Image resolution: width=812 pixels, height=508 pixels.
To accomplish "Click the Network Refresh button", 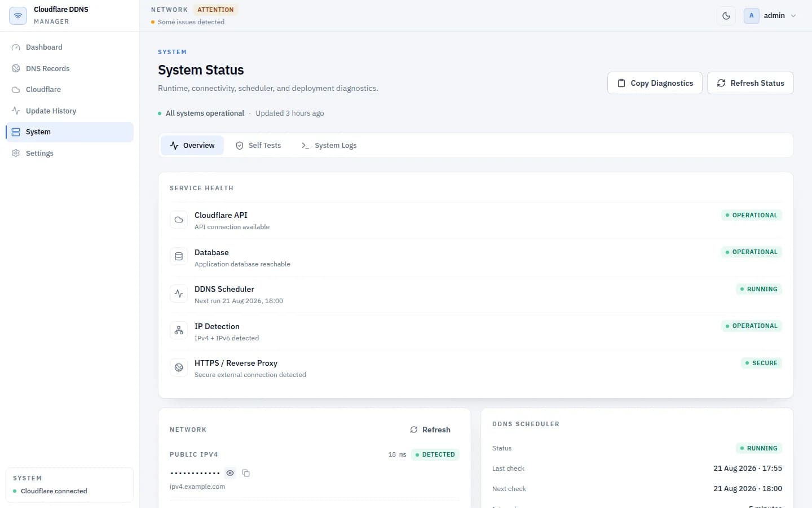I will point(430,430).
